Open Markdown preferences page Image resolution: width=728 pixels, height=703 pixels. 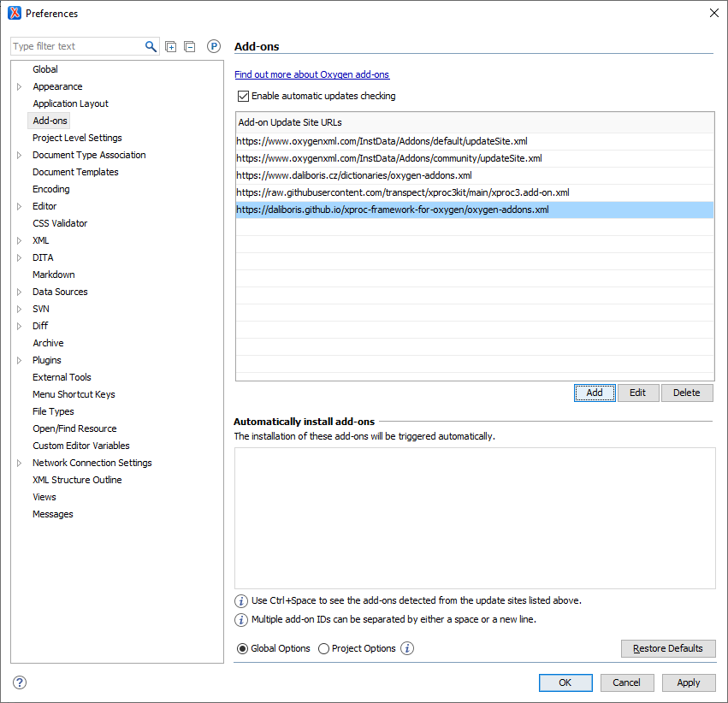[53, 275]
